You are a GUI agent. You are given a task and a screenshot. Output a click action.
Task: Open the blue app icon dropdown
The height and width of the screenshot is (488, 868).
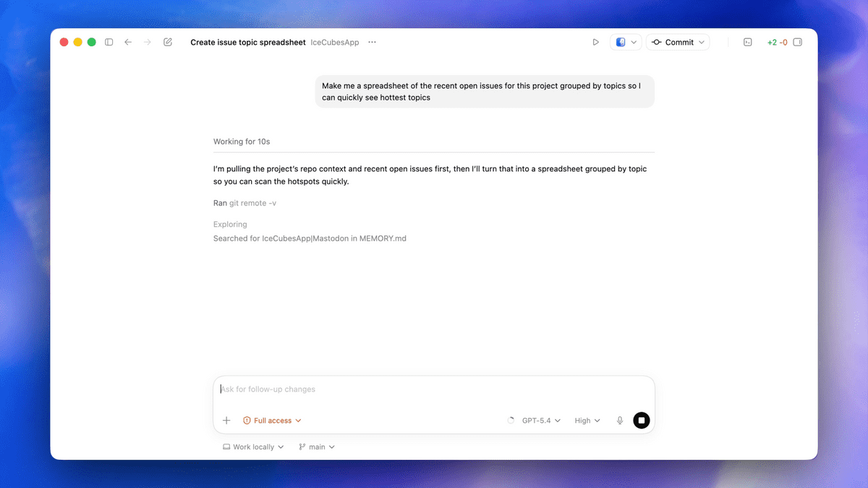pyautogui.click(x=626, y=43)
